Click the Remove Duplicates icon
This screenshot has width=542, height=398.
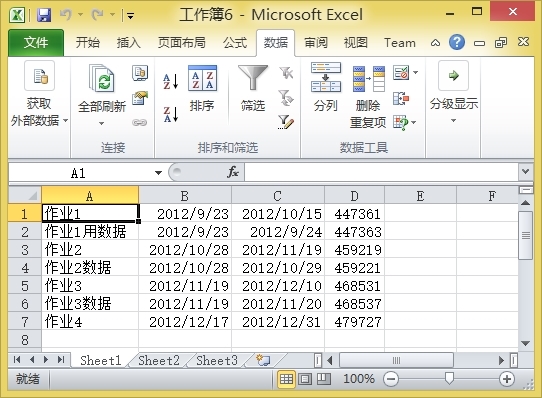coord(369,79)
